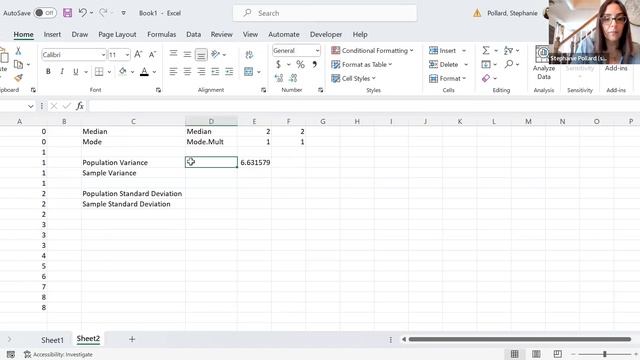Apply Accounting dollar number format
Viewport: 640px width, 360px height.
278,64
